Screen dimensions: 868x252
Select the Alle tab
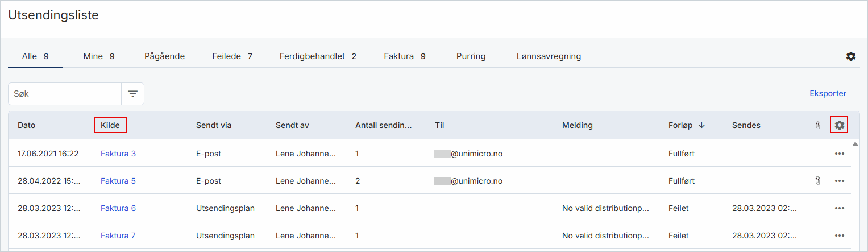pos(35,56)
